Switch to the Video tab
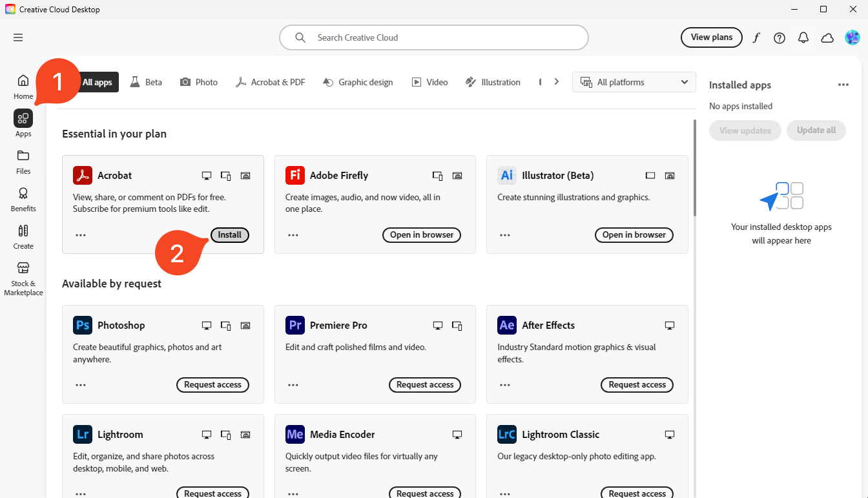 click(x=430, y=82)
